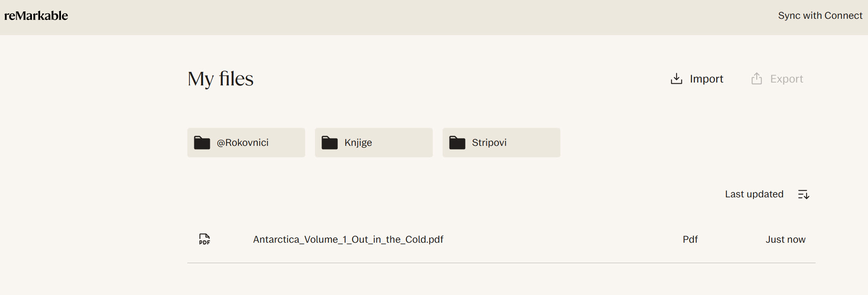Click the Pdf type label of the file

(x=690, y=239)
